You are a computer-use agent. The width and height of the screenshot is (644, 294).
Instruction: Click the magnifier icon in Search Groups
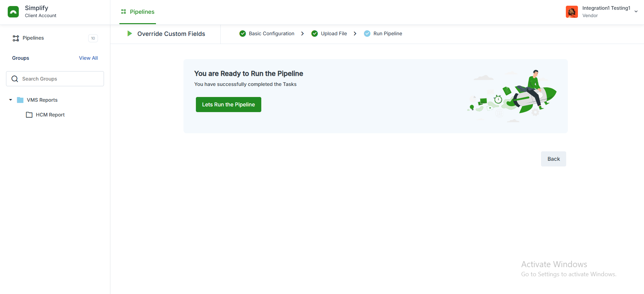click(15, 79)
